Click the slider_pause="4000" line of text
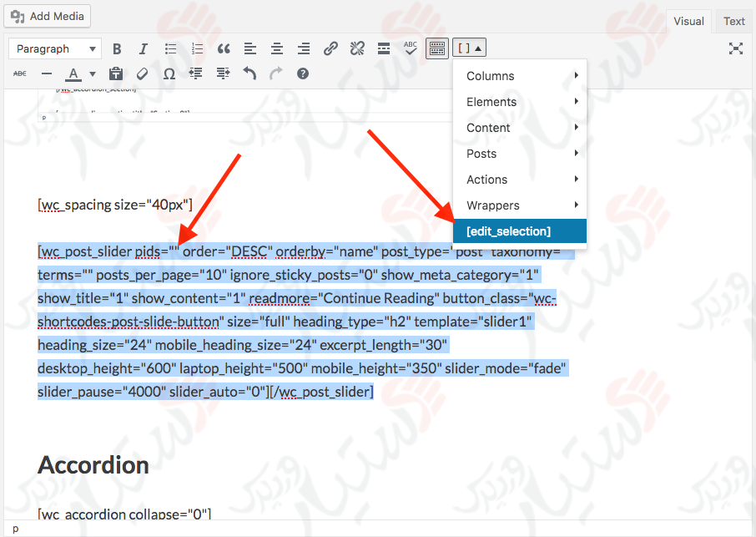 coord(205,392)
